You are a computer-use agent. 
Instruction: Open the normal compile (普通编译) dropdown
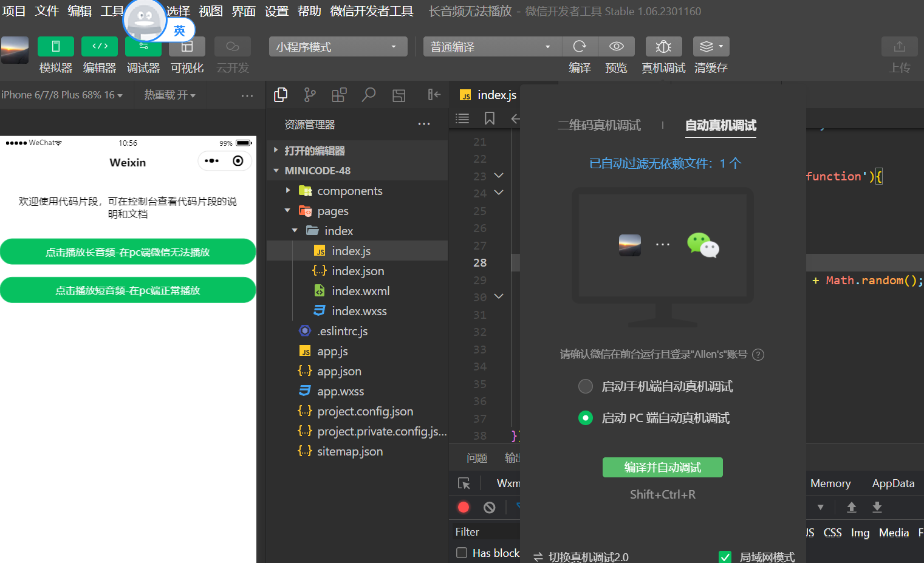coord(493,47)
